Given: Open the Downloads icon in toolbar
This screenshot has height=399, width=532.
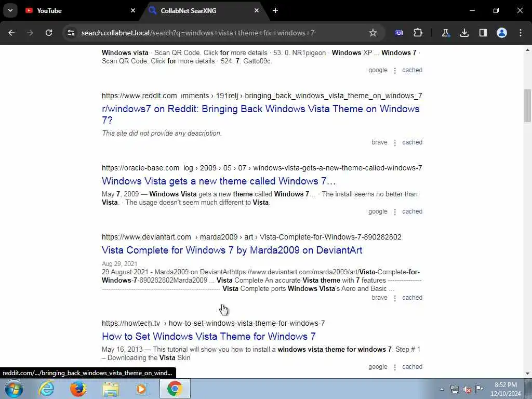Looking at the screenshot, I should (x=464, y=33).
